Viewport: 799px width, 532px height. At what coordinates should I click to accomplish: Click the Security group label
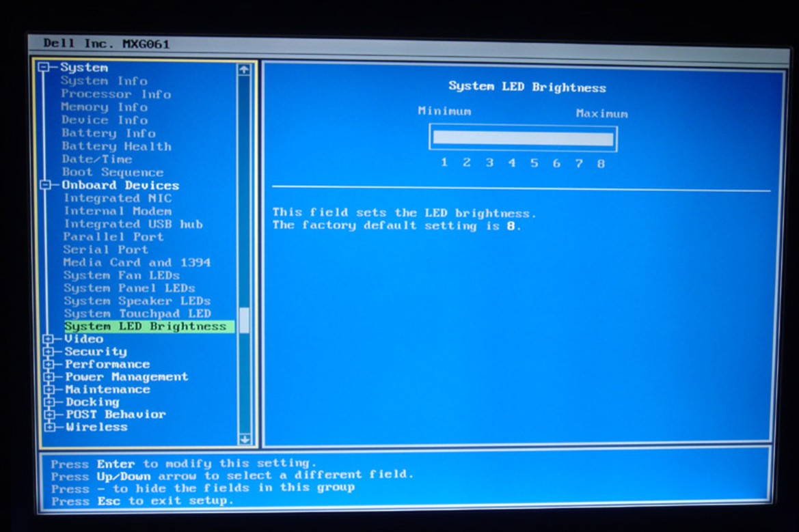(96, 351)
